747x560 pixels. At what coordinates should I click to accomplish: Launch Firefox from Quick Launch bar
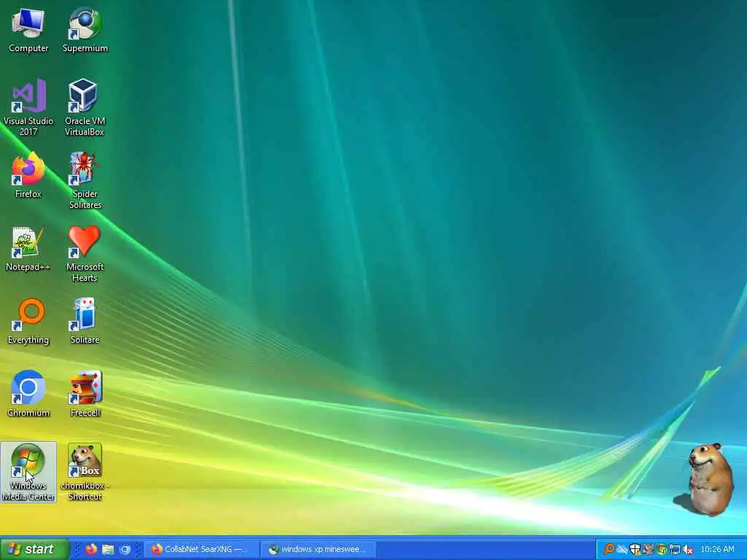pos(91,549)
